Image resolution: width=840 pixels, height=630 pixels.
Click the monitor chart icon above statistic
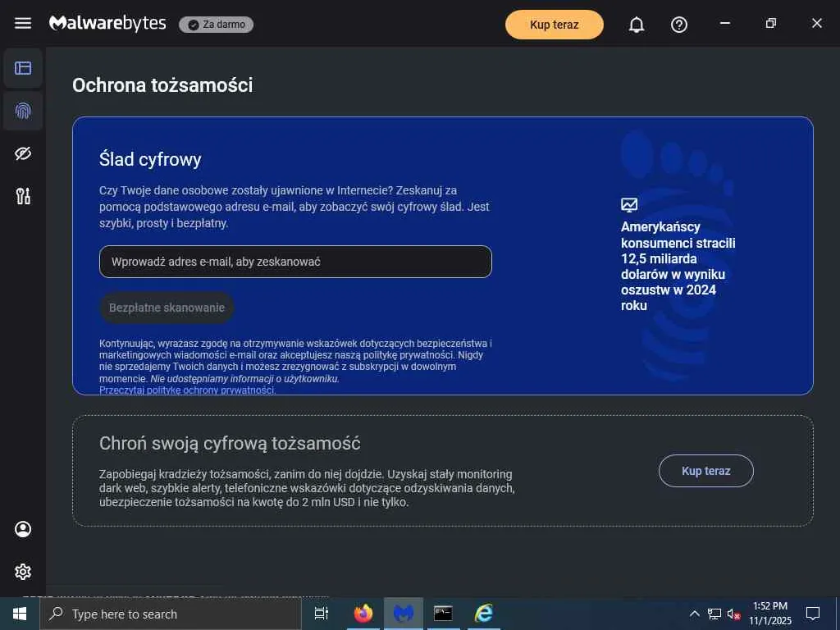629,204
